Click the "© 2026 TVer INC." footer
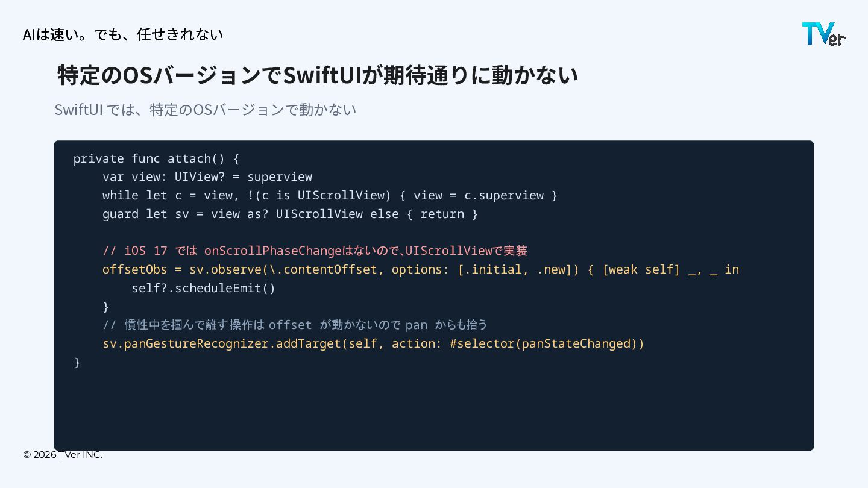Viewport: 868px width, 488px height. click(63, 455)
